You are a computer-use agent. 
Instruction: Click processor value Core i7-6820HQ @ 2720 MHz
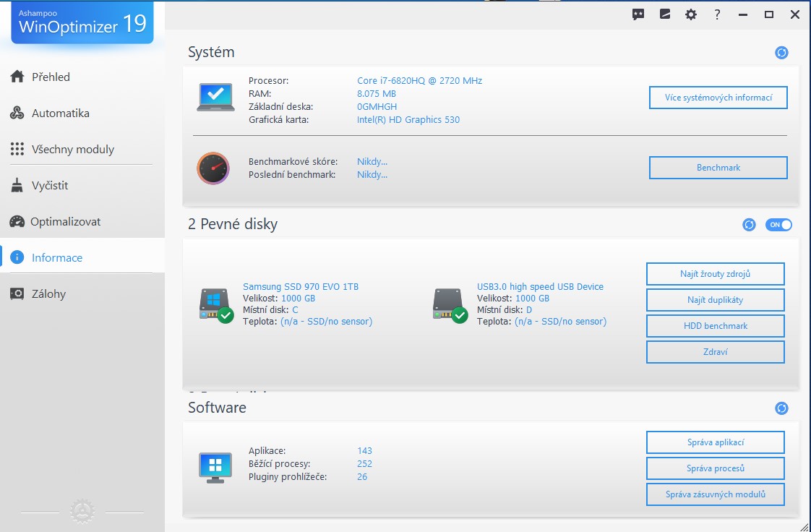coord(419,81)
